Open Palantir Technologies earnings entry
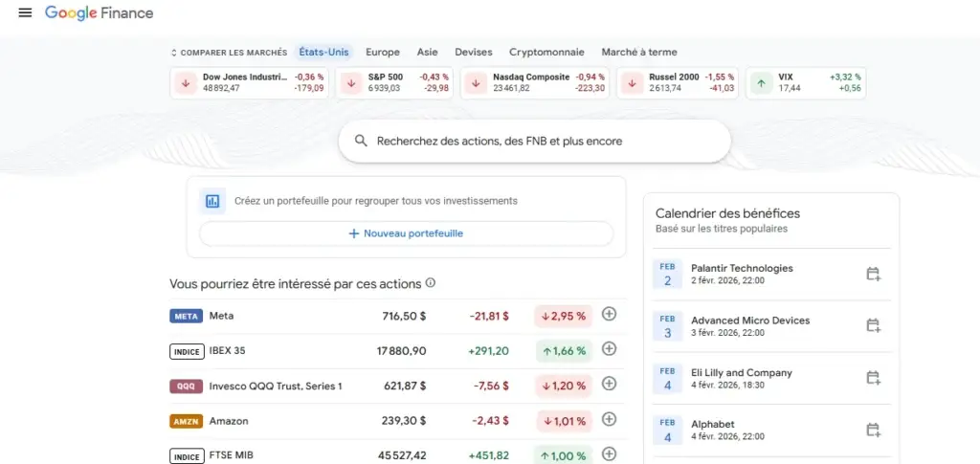The height and width of the screenshot is (464, 980). click(x=772, y=275)
